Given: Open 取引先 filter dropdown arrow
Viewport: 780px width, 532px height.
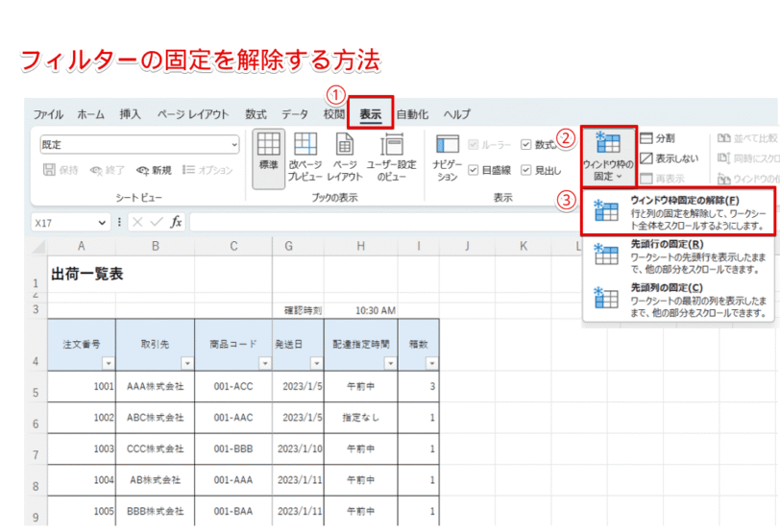Looking at the screenshot, I should [187, 363].
